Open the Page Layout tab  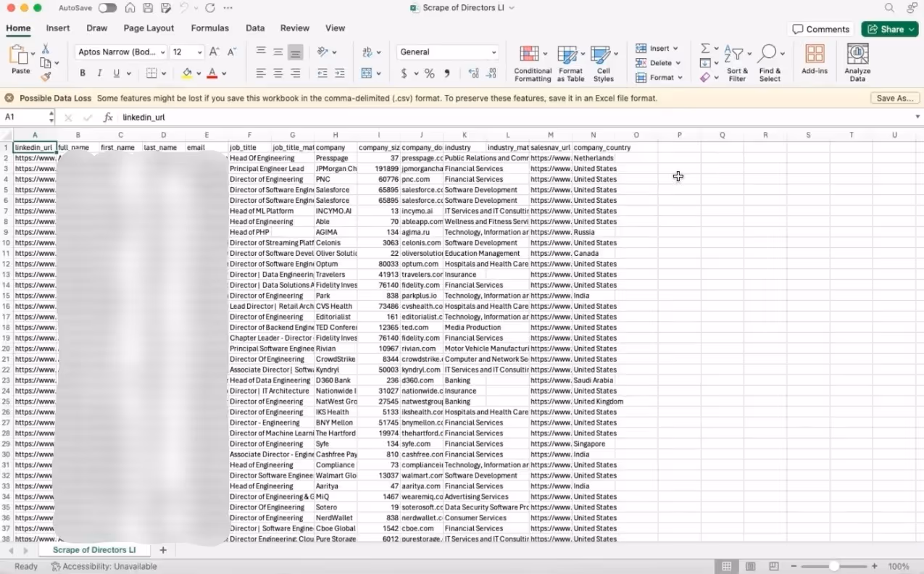tap(149, 28)
